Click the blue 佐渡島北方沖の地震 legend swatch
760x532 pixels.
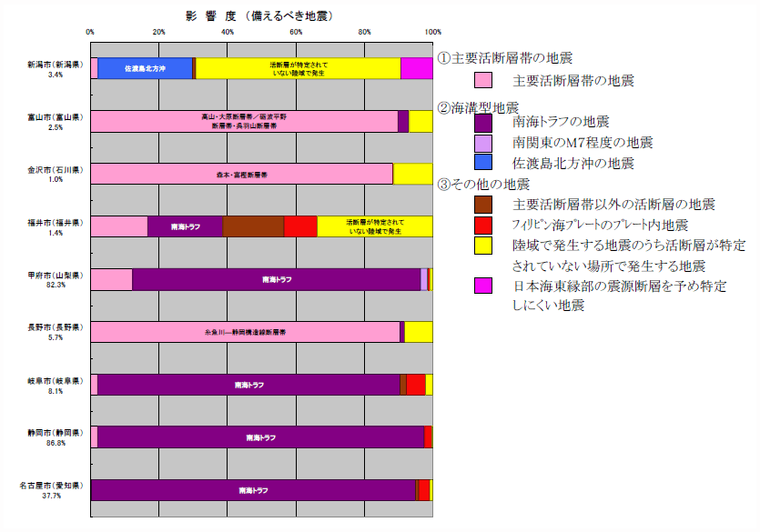[x=482, y=162]
